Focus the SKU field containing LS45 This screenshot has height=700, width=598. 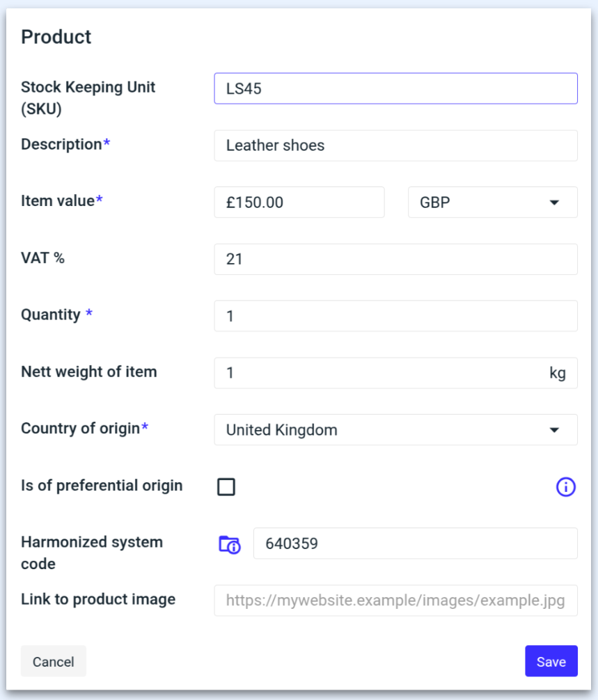coord(395,88)
